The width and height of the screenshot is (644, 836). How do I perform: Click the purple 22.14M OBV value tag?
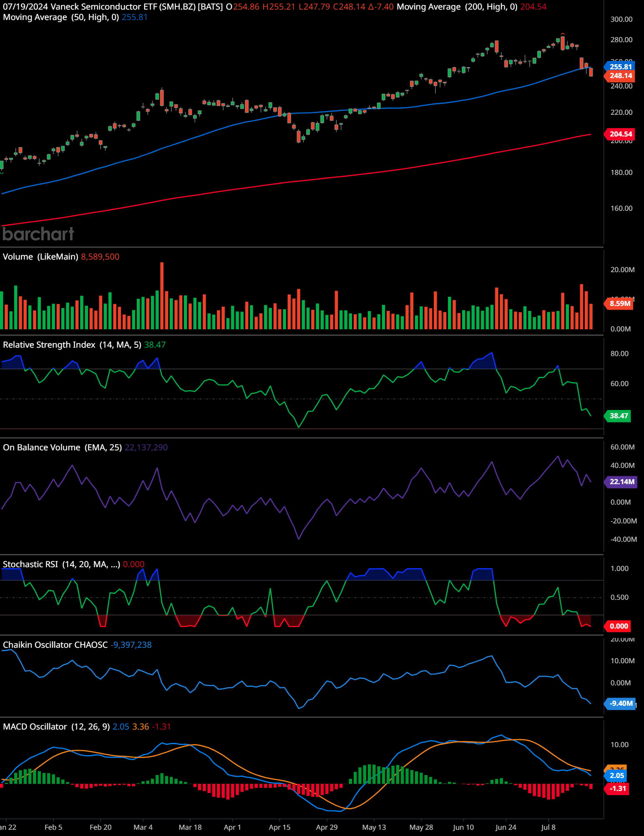(x=621, y=482)
